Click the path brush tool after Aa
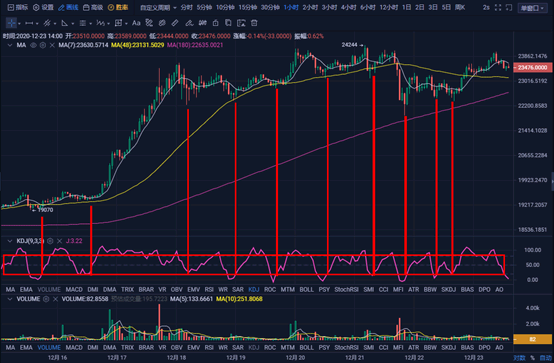Image resolution: width=554 pixels, height=363 pixels. (149, 23)
